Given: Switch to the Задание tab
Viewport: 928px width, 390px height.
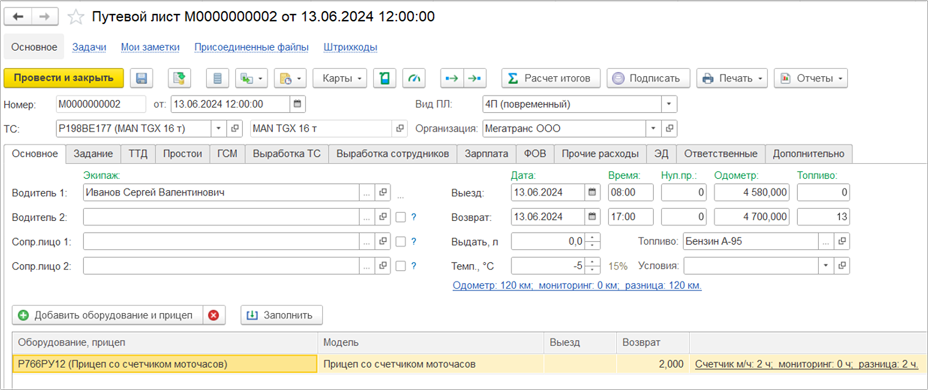Looking at the screenshot, I should tap(94, 154).
